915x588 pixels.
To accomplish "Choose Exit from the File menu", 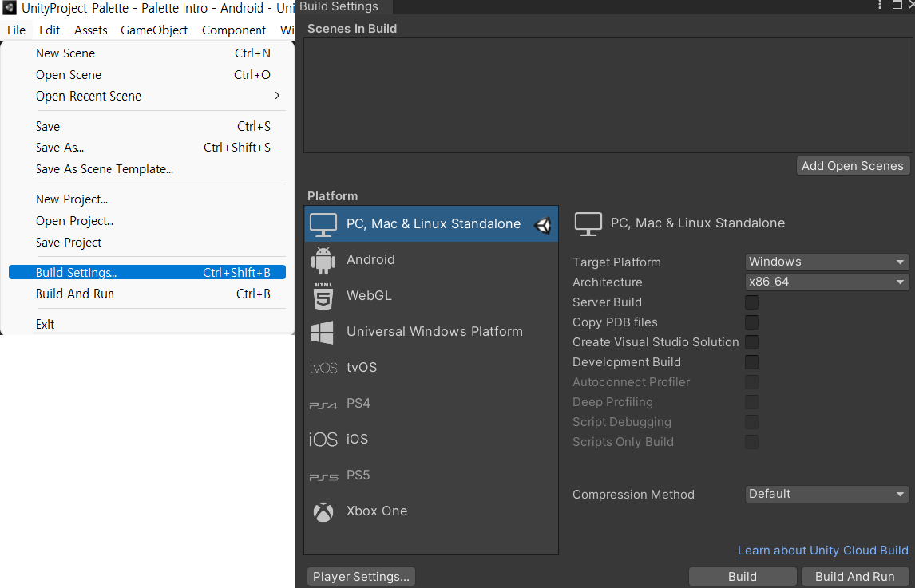I will tap(147, 325).
